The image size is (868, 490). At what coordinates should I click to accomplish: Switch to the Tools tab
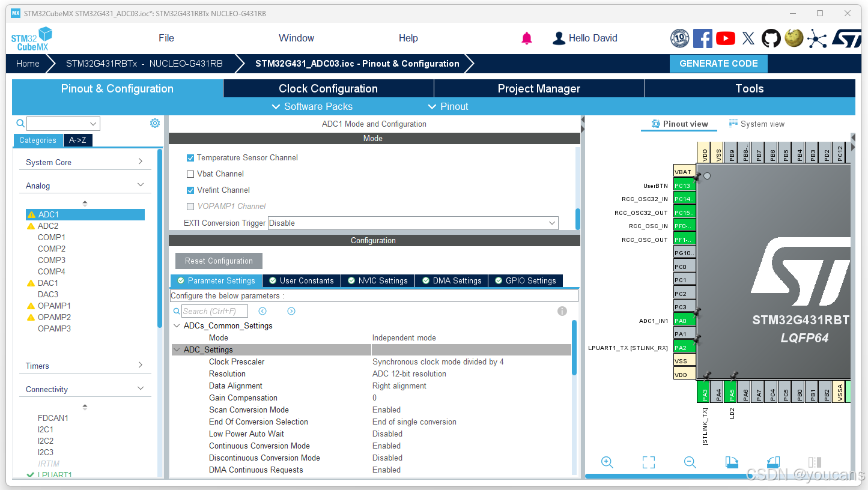pos(750,89)
